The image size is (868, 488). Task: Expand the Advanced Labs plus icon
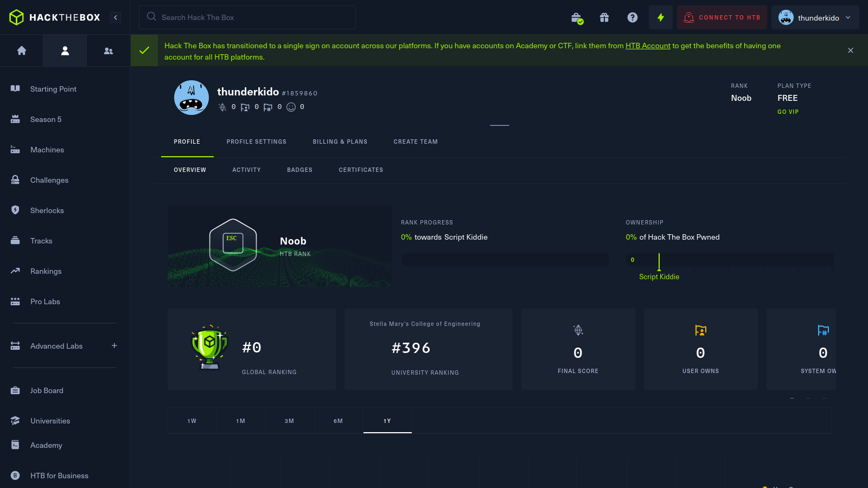pyautogui.click(x=114, y=346)
